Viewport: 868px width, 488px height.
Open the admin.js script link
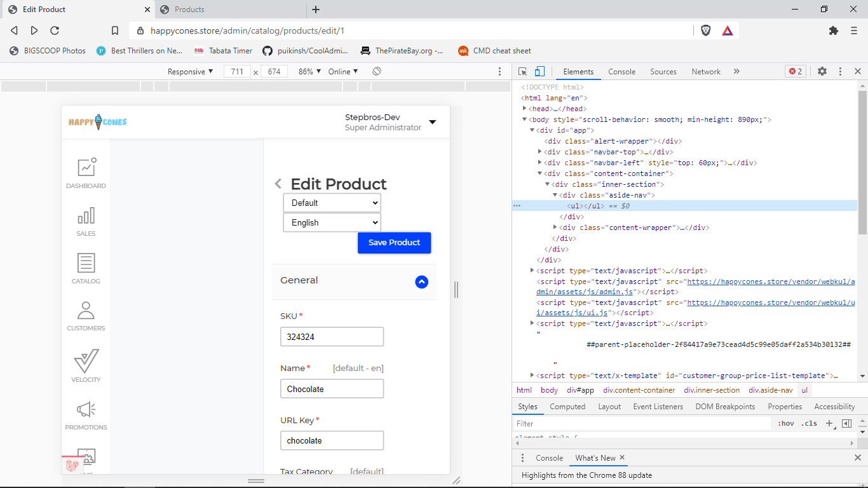[696, 287]
